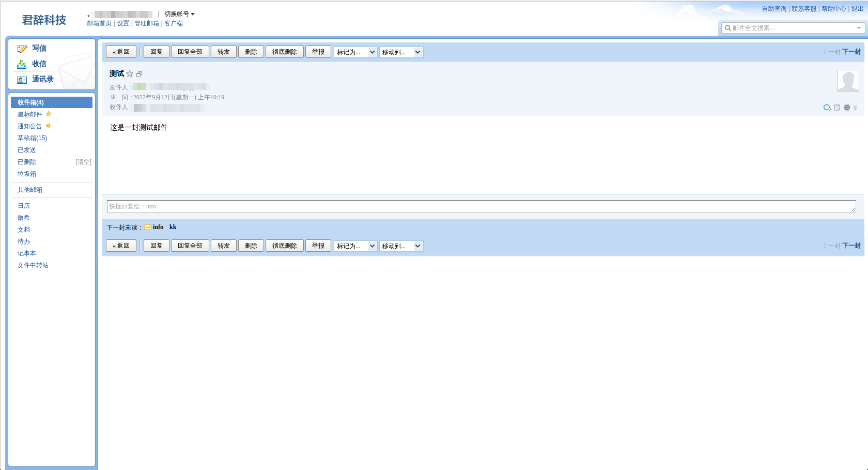This screenshot has width=868, height=470.
Task: Open the 切换帐号 account switcher
Action: (x=179, y=14)
